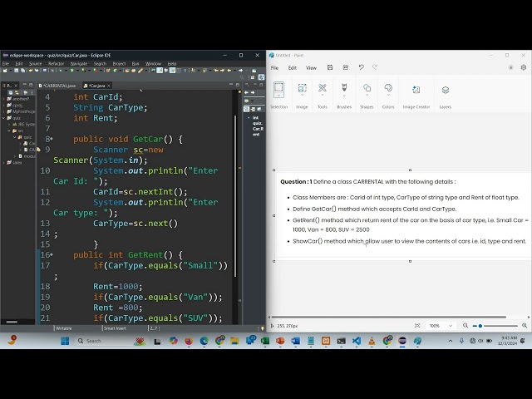Open Eclipse Navigate menu
This screenshot has width=532, height=399.
coord(79,63)
